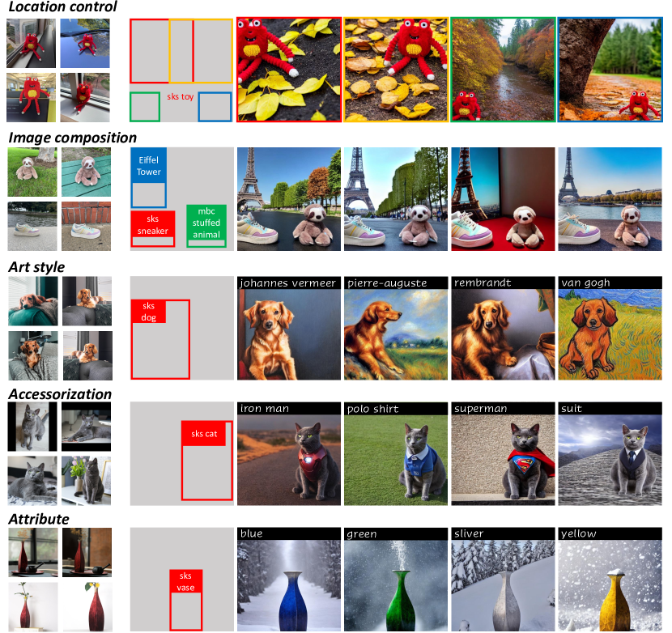Select cat beside flowers reference photo
The width and height of the screenshot is (672, 633).
click(86, 481)
